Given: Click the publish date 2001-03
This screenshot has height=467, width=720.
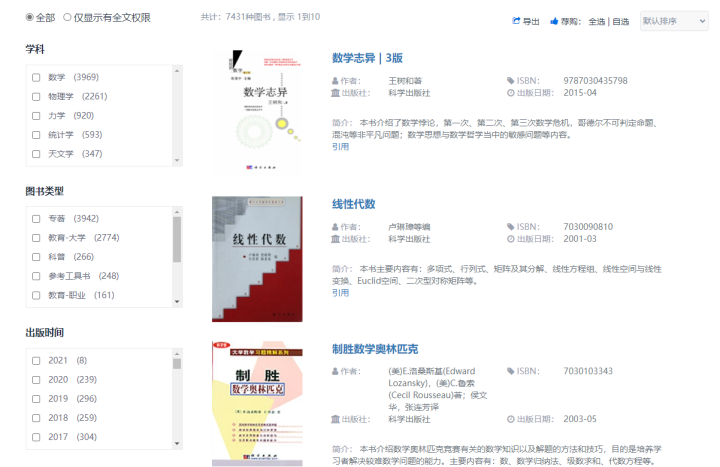Looking at the screenshot, I should 580,239.
